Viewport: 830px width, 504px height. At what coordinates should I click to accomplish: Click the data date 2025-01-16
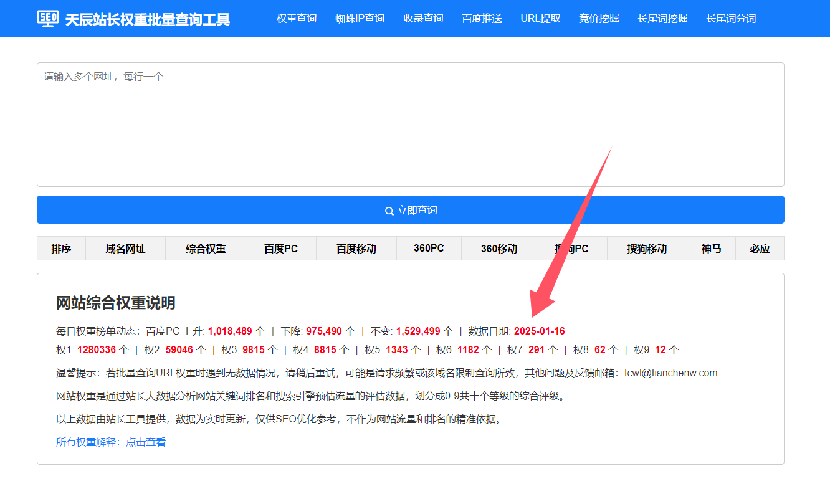pos(540,331)
